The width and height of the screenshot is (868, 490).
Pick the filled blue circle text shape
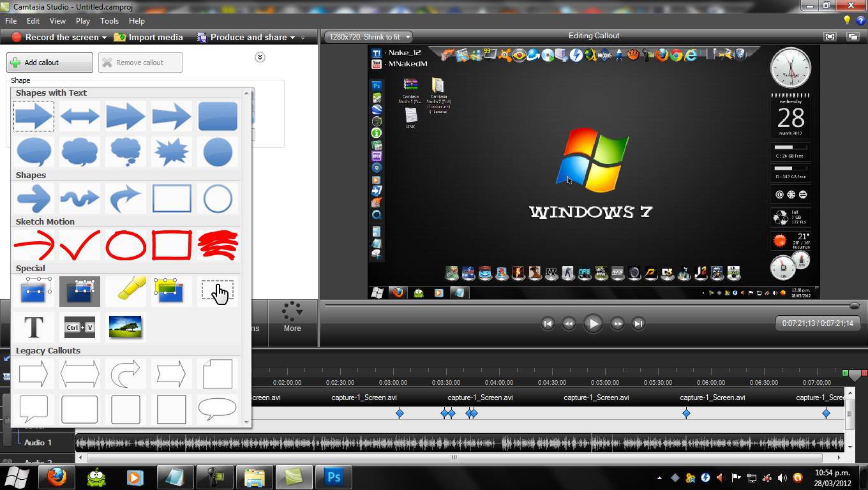(x=218, y=152)
